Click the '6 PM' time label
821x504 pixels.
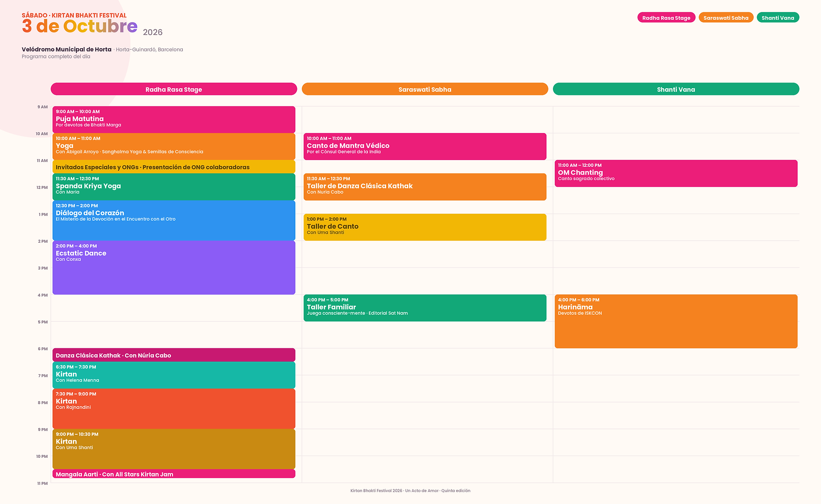pyautogui.click(x=43, y=349)
